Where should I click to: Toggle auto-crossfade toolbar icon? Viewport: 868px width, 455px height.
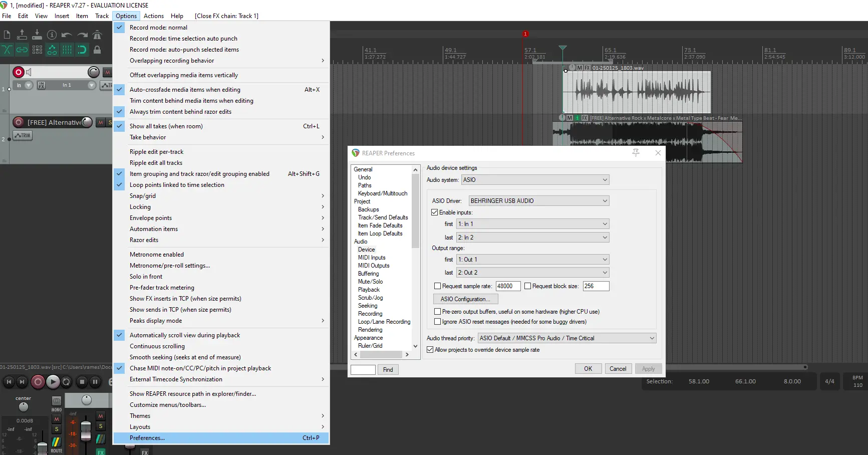click(7, 49)
